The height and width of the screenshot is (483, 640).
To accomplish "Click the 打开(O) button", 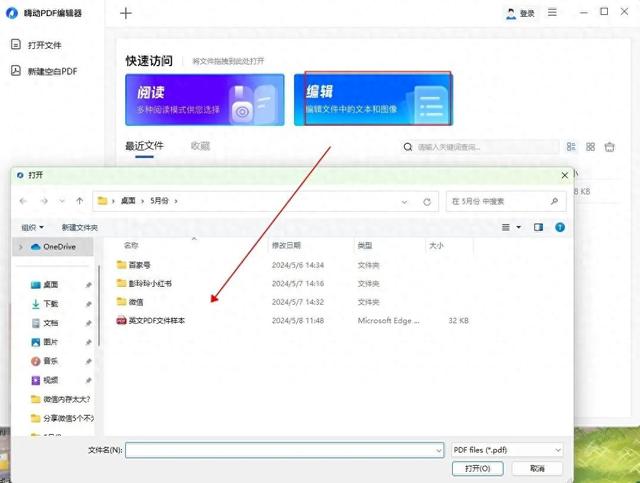I will (478, 469).
